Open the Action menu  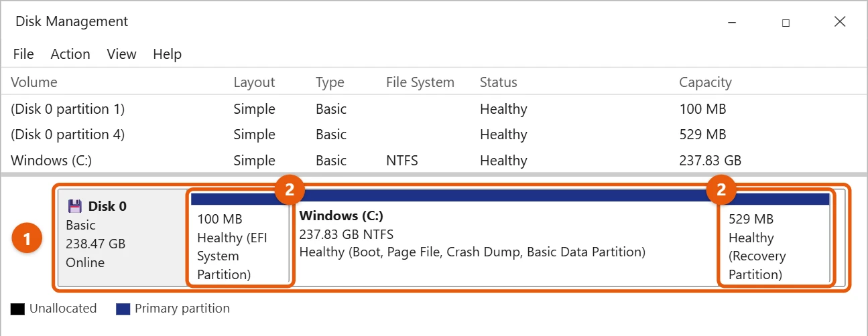pyautogui.click(x=70, y=54)
